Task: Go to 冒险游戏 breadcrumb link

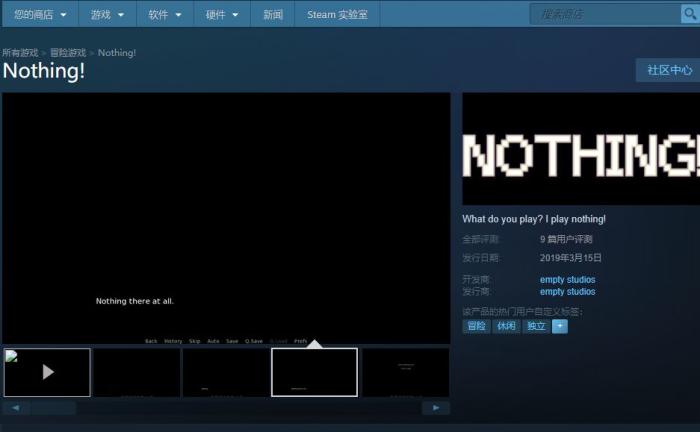Action: click(x=68, y=53)
